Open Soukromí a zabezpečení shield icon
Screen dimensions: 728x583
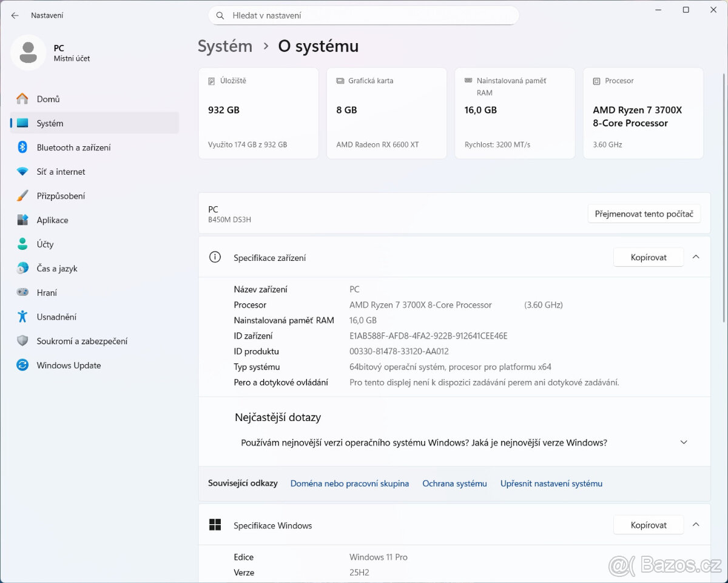click(22, 341)
